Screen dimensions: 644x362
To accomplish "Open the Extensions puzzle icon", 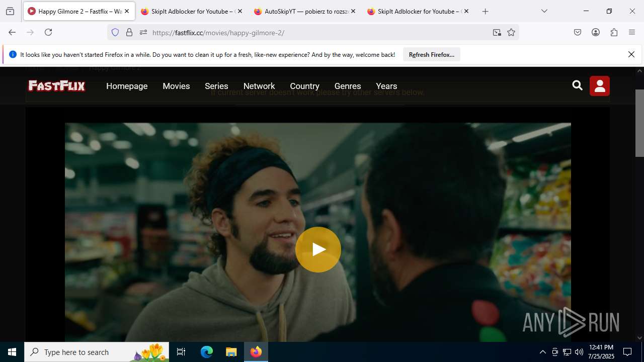I will tap(614, 32).
